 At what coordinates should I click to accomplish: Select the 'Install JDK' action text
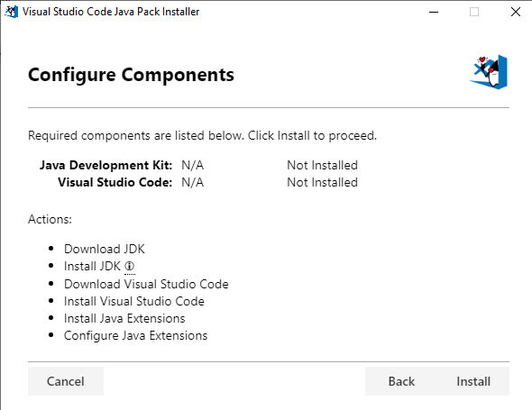(x=92, y=266)
